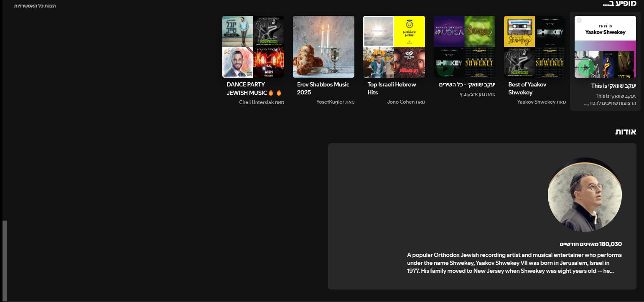Click the Yaakov Shwekey author name under Best of
The height and width of the screenshot is (302, 644).
pos(536,102)
